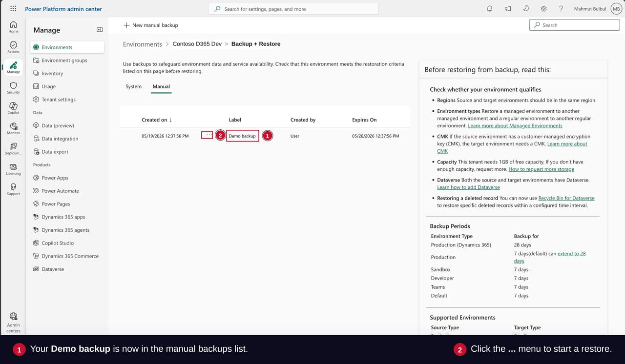Click the Label column header
The height and width of the screenshot is (364, 625).
[x=235, y=120]
